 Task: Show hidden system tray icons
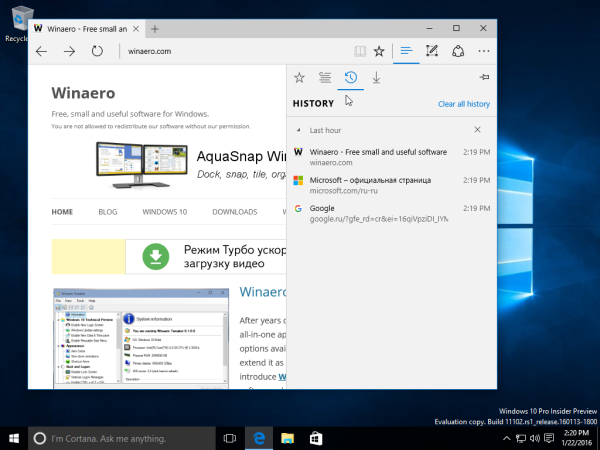(506, 439)
